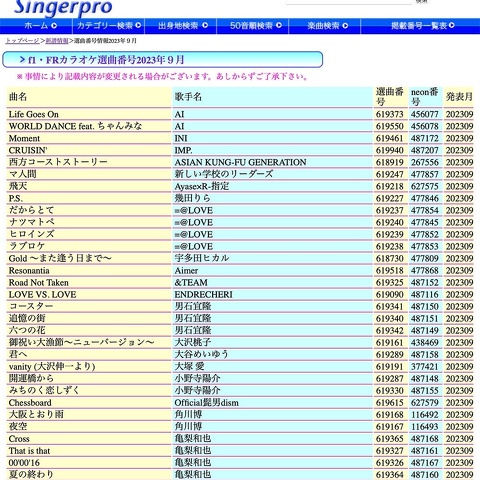The width and height of the screenshot is (480, 480).
Task: Select artist name IMP.
Action: [184, 150]
